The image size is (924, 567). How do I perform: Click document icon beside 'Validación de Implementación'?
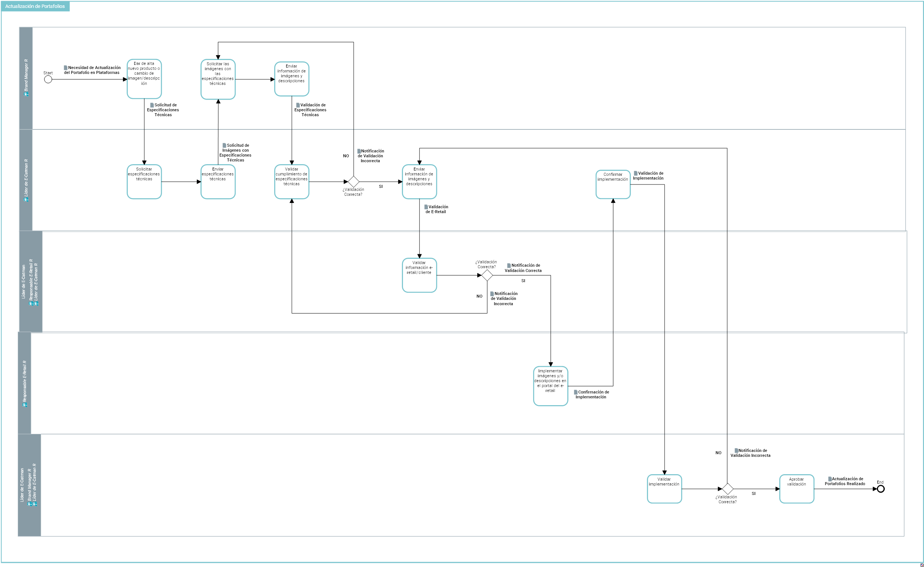(636, 174)
